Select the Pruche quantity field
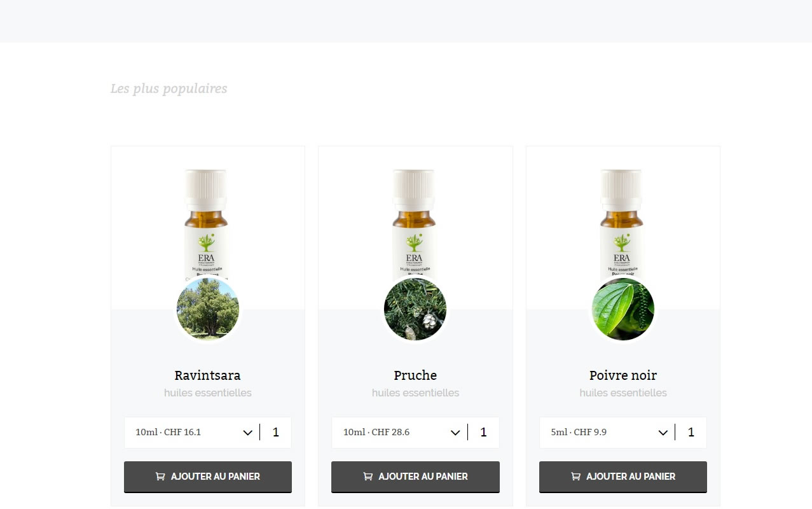The height and width of the screenshot is (509, 812). 483,433
